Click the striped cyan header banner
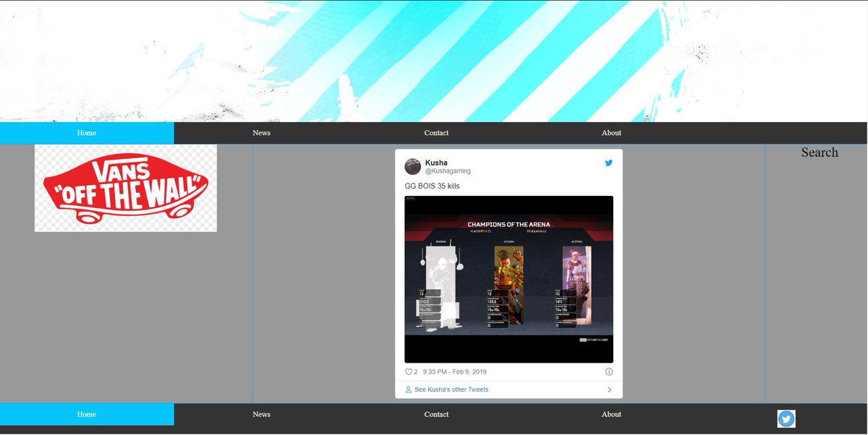 click(434, 61)
